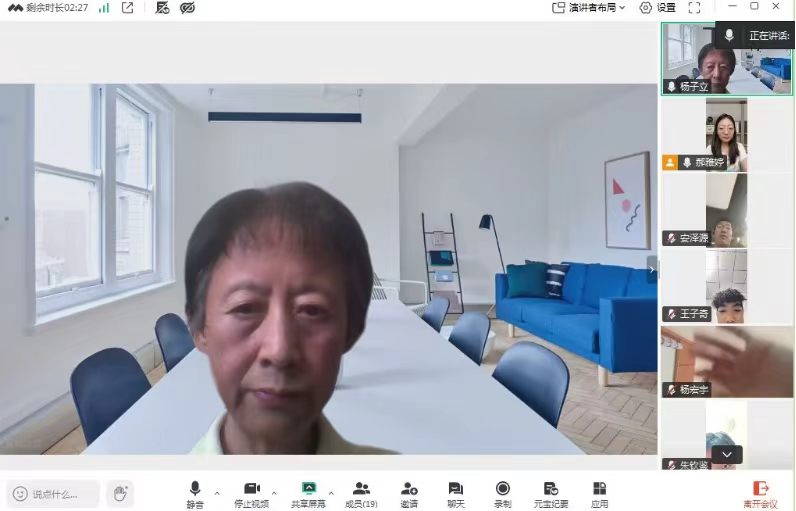Select participant thumbnail 安泽源
The height and width of the screenshot is (511, 796).
tap(726, 211)
